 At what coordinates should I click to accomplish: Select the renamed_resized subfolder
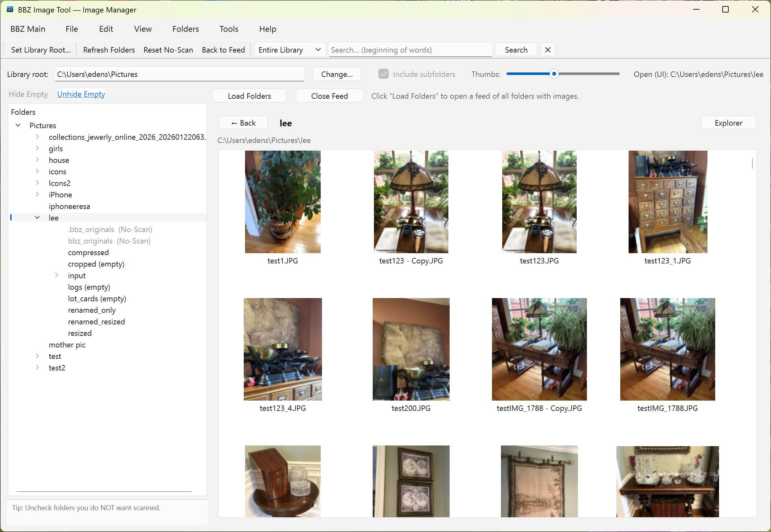[96, 322]
